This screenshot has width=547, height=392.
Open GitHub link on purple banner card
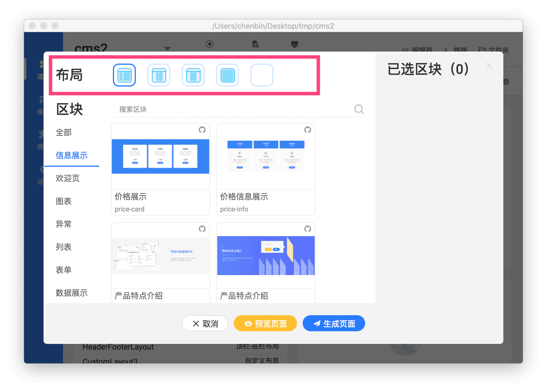click(308, 229)
